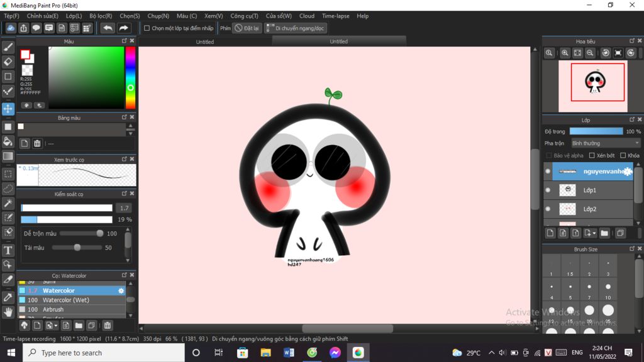Click the navigator canvas thumbnail
The height and width of the screenshot is (362, 644).
click(593, 86)
